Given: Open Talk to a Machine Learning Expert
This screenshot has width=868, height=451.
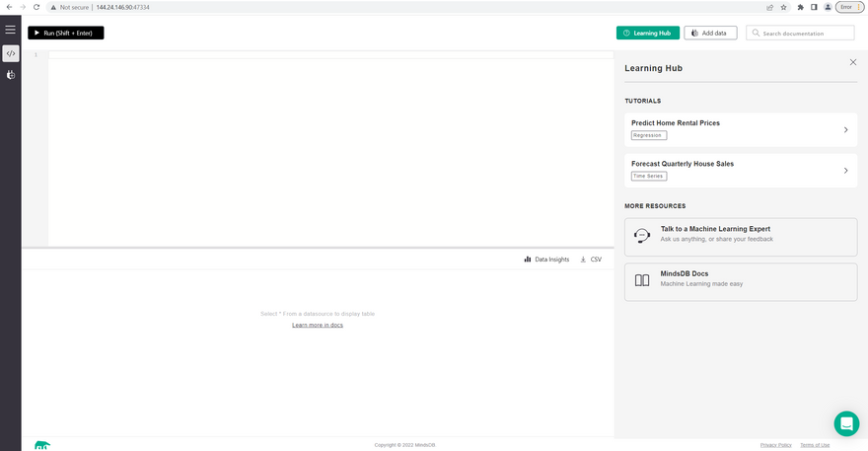Looking at the screenshot, I should [740, 237].
